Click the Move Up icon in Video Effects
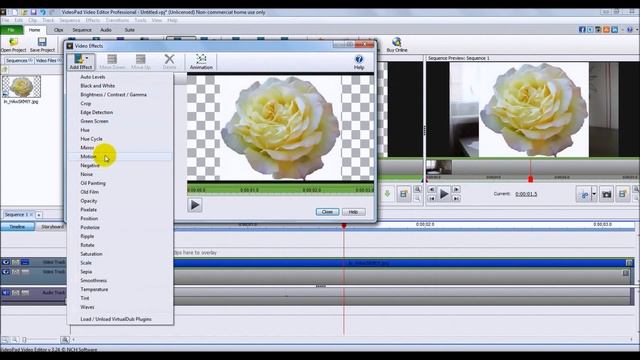 click(x=141, y=62)
